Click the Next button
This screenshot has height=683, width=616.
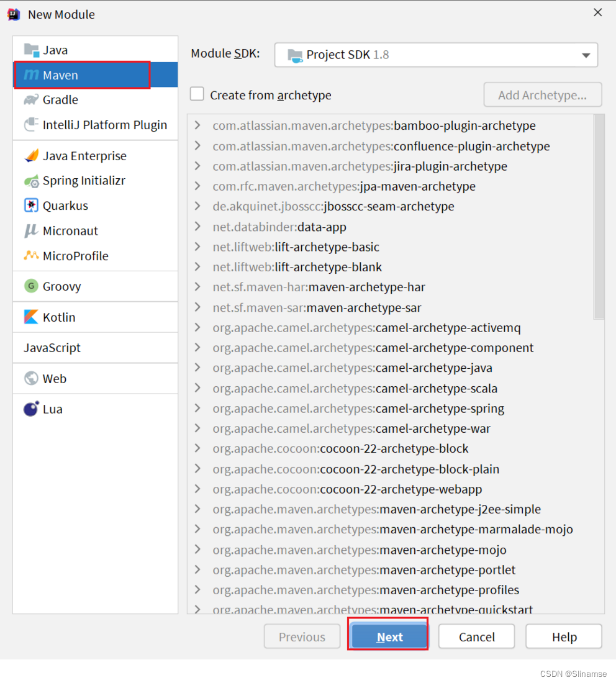pyautogui.click(x=389, y=637)
